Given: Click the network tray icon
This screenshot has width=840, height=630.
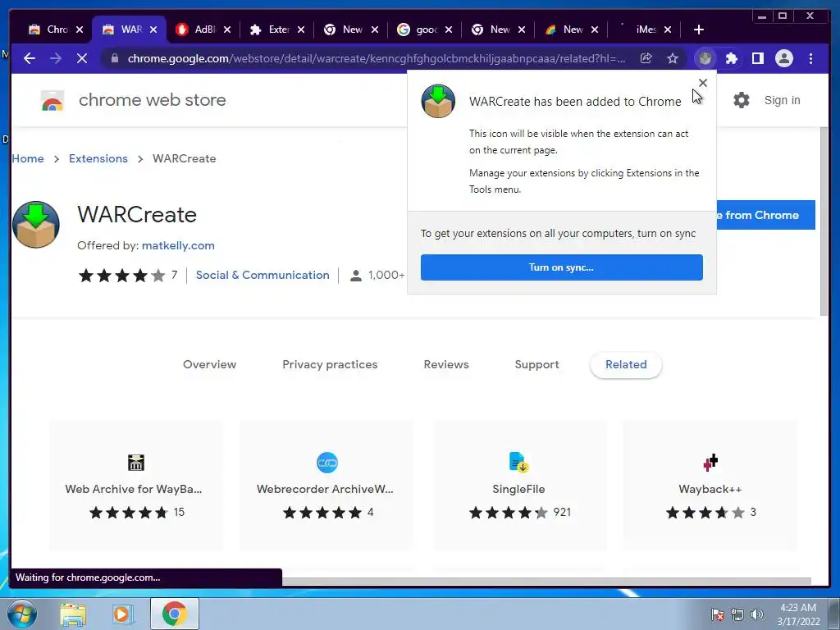Looking at the screenshot, I should pos(737,614).
